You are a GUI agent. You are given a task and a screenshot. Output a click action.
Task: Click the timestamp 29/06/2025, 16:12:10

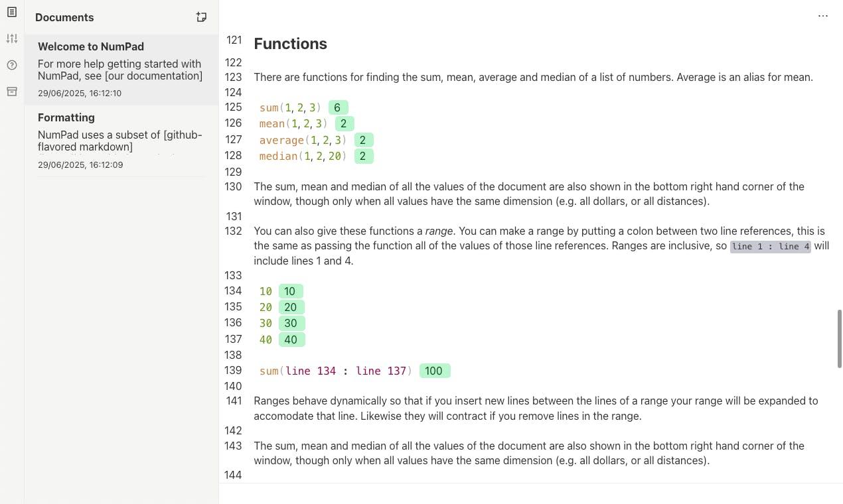tap(80, 94)
